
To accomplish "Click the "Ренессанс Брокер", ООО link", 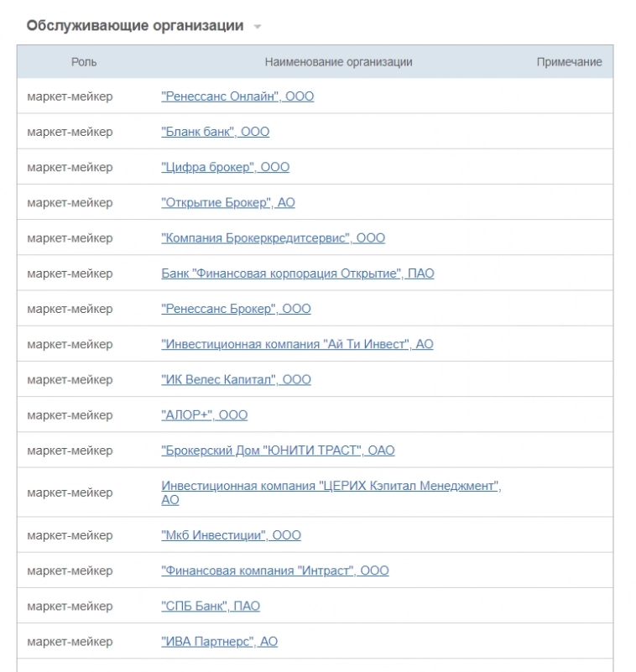I will [x=236, y=309].
